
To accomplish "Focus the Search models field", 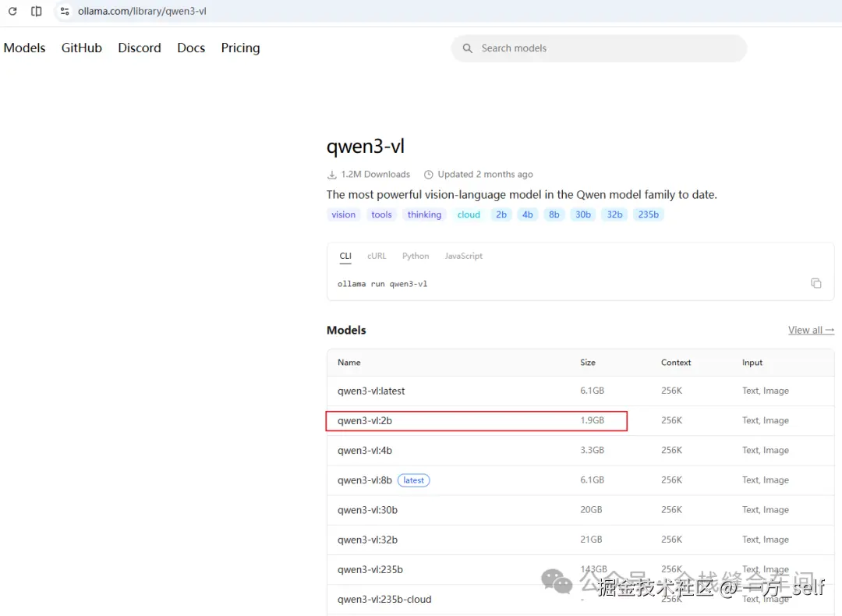I will click(x=599, y=48).
